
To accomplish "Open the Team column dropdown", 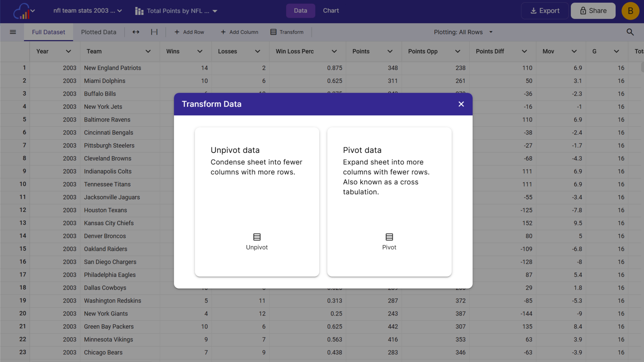I will pos(148,51).
